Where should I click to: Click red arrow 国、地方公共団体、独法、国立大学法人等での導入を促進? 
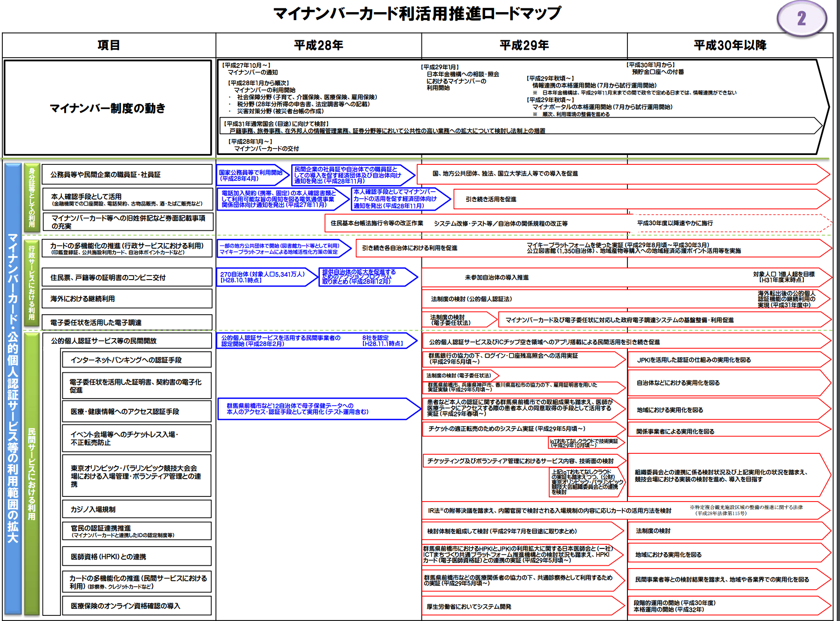tap(623, 174)
